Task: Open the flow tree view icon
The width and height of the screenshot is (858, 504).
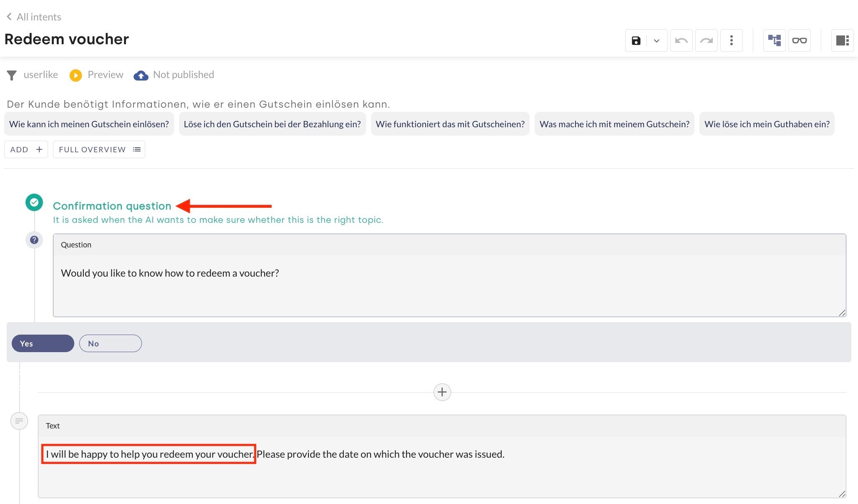Action: click(774, 40)
